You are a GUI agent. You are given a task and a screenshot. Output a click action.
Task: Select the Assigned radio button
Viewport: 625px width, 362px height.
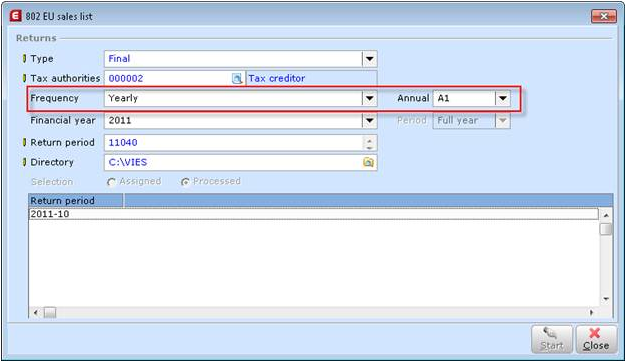(x=111, y=182)
